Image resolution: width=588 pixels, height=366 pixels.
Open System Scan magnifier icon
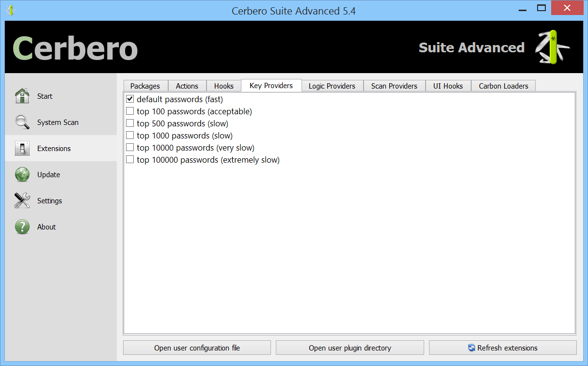coord(22,122)
